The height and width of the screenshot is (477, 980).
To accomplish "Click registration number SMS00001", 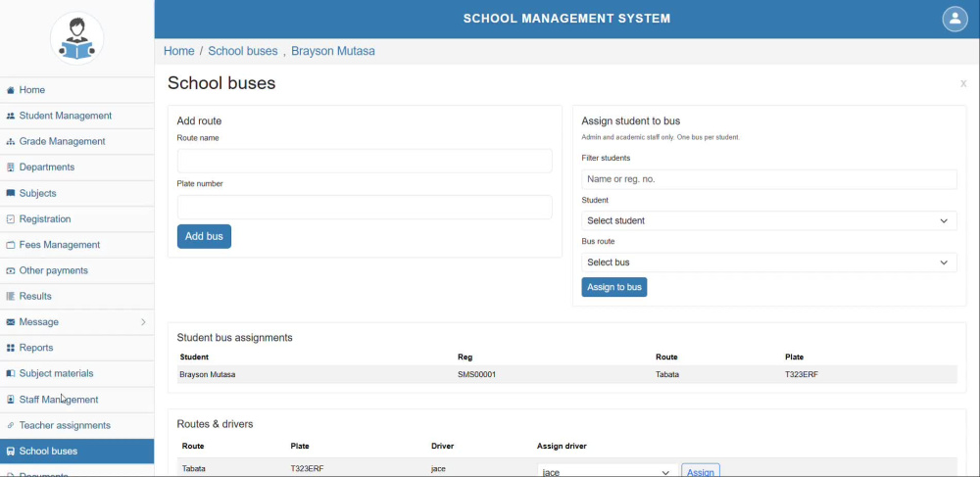I will pyautogui.click(x=476, y=374).
